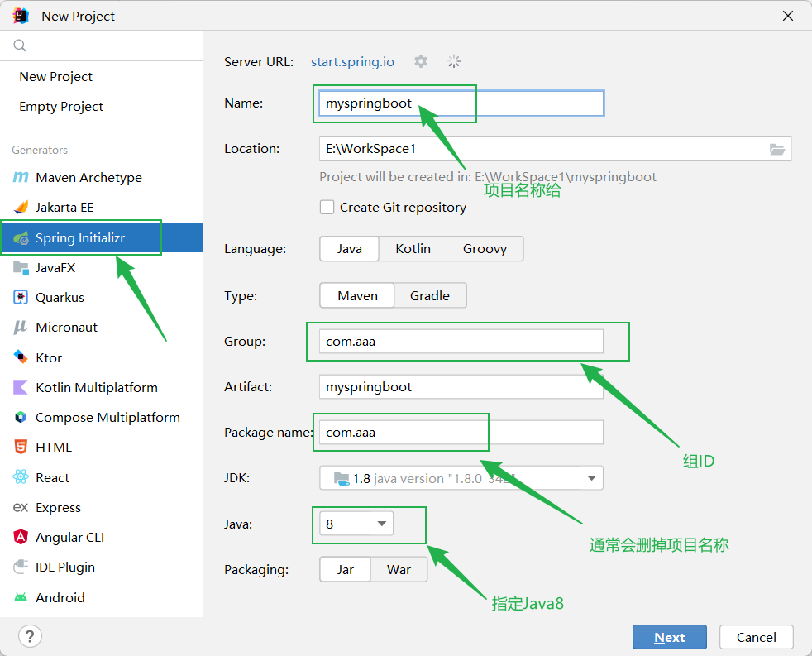Click the Artifact field myspringboot
The image size is (812, 656).
click(x=461, y=386)
